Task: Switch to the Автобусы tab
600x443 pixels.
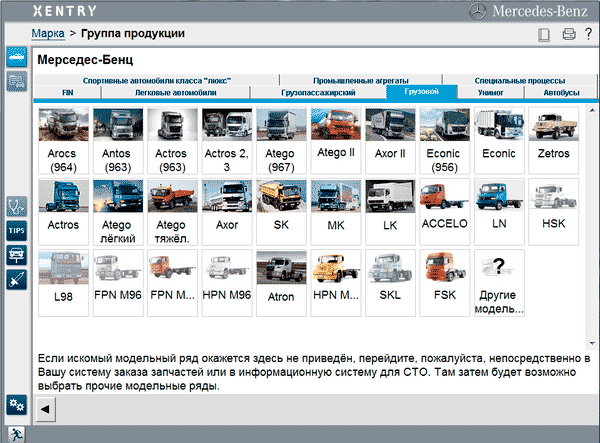Action: [x=561, y=93]
